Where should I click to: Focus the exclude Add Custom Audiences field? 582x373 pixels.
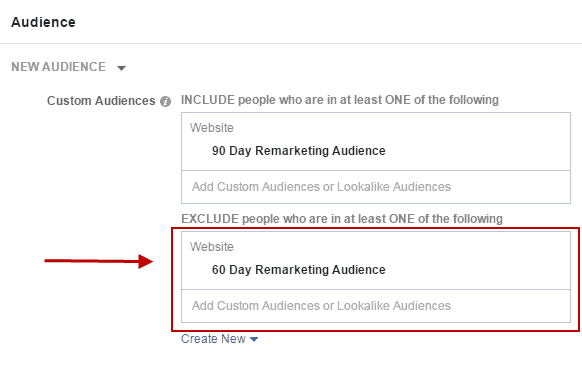coord(376,306)
